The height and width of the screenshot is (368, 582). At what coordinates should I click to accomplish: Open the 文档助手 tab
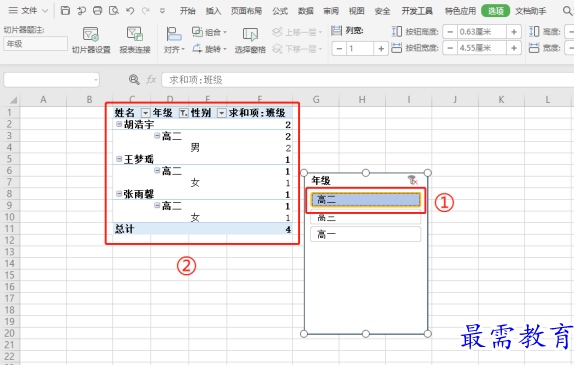pos(531,11)
